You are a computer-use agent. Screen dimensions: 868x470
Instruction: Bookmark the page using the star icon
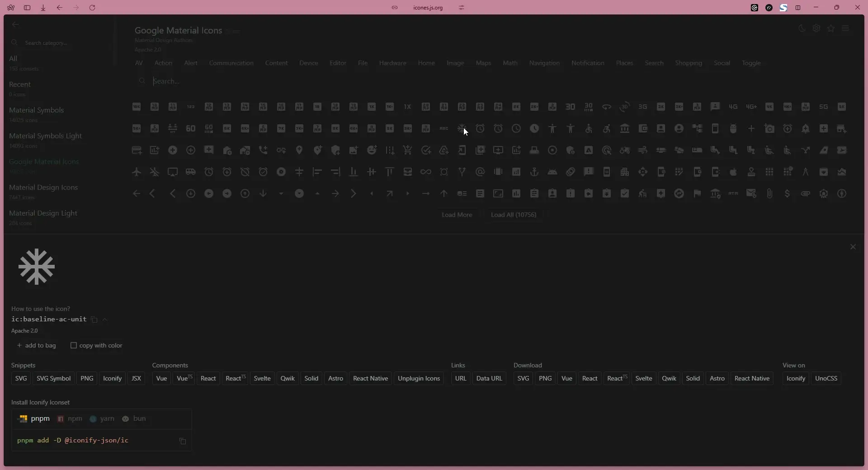831,28
